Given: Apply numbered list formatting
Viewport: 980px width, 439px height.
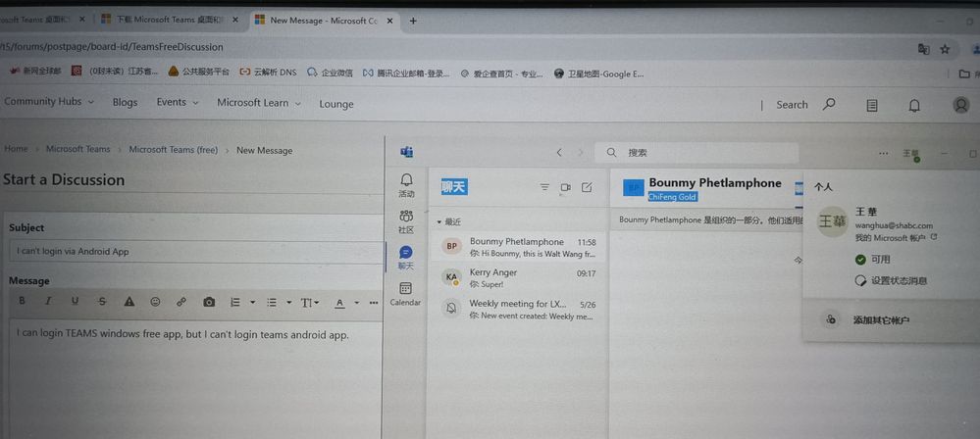Looking at the screenshot, I should tap(235, 302).
